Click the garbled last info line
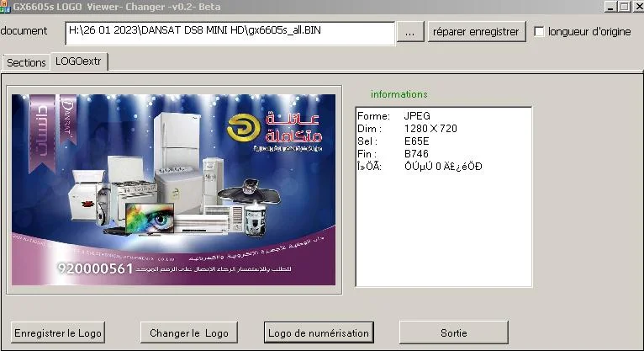 (x=420, y=167)
